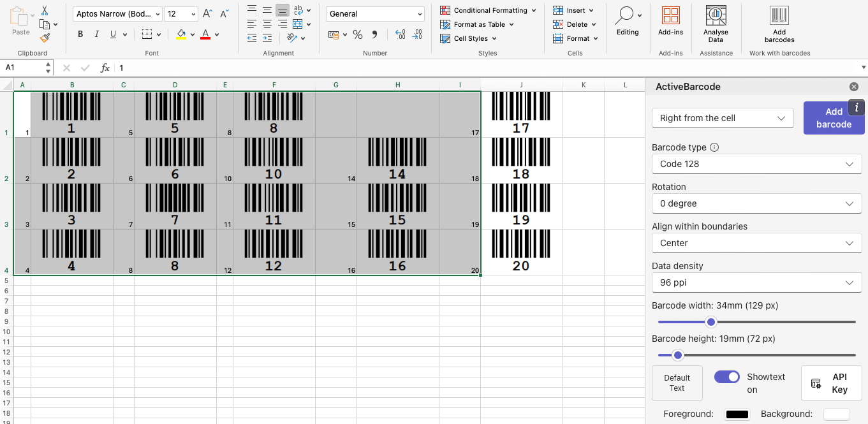Open the Format menu in Cells group

pyautogui.click(x=576, y=38)
